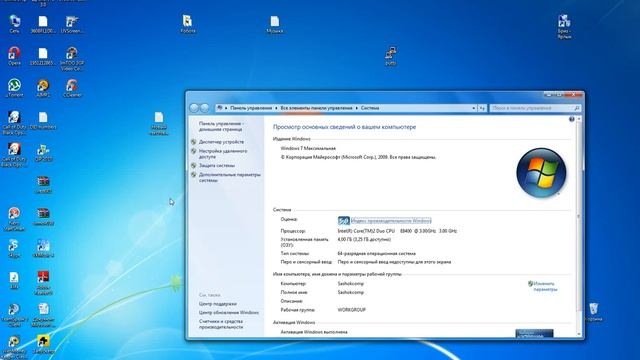Screen dimensions: 640x360
Task: Open the Музыка desktop file
Action: (275, 24)
